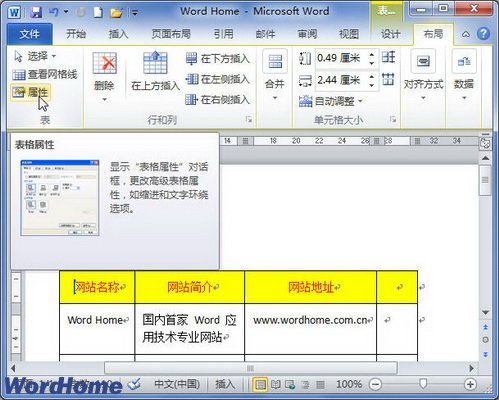Click the 网站地址 header cell
Image resolution: width=499 pixels, height=400 pixels.
[x=310, y=287]
